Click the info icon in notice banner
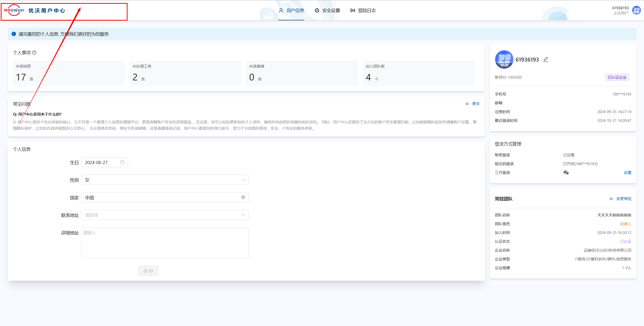The height and width of the screenshot is (326, 644). (x=14, y=34)
